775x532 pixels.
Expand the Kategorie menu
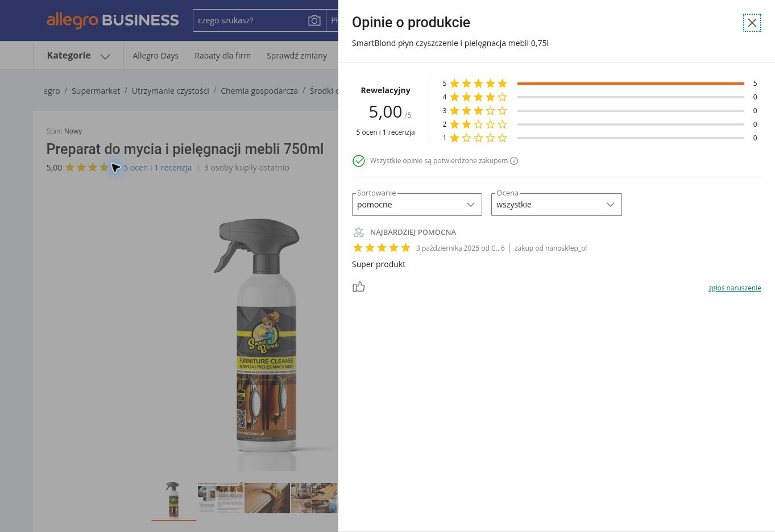pos(78,56)
